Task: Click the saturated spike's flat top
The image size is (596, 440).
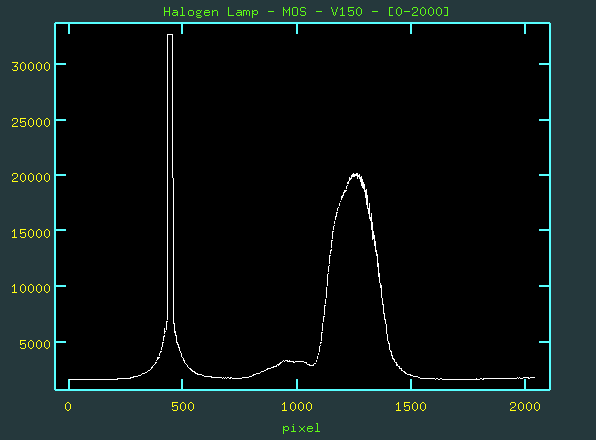Action: coord(170,35)
